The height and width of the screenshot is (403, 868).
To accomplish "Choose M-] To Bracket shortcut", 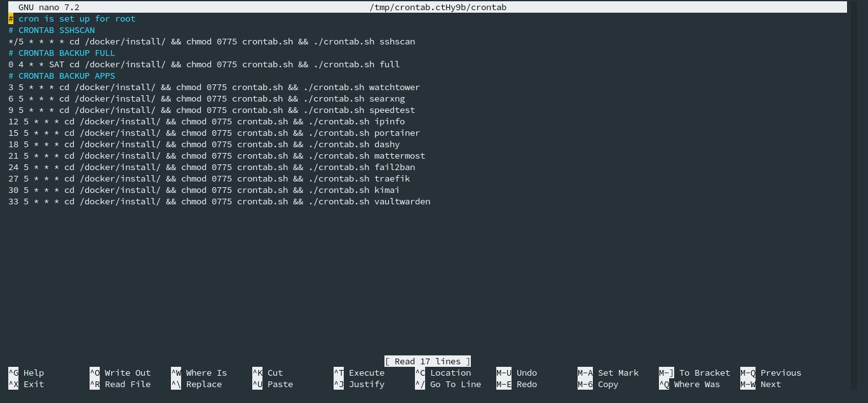I will tap(695, 373).
